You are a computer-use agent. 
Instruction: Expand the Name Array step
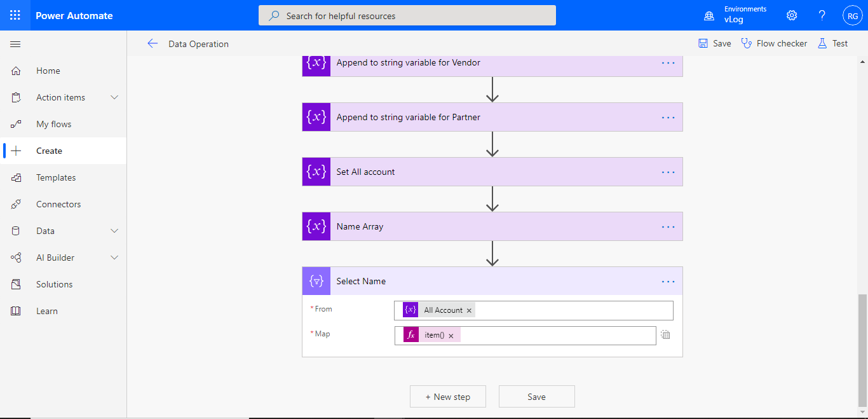pos(492,226)
